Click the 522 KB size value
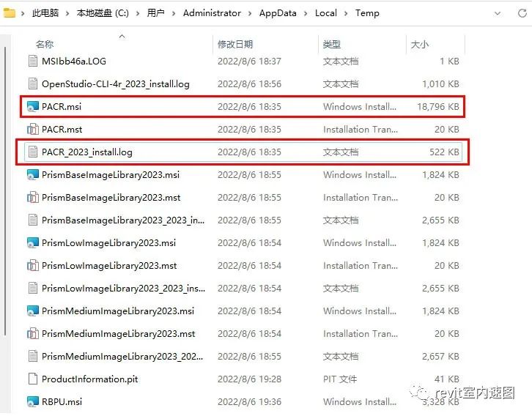 point(445,152)
